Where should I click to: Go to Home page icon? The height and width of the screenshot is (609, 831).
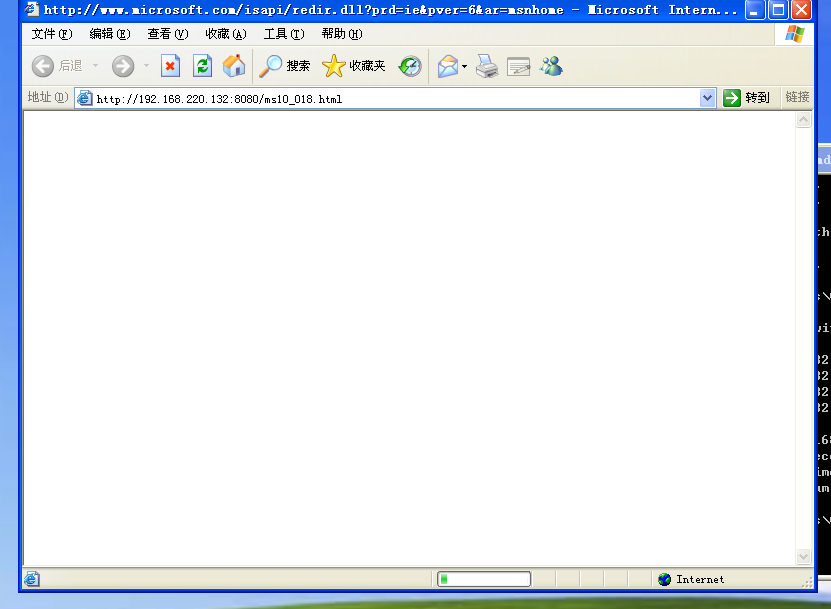coord(234,66)
